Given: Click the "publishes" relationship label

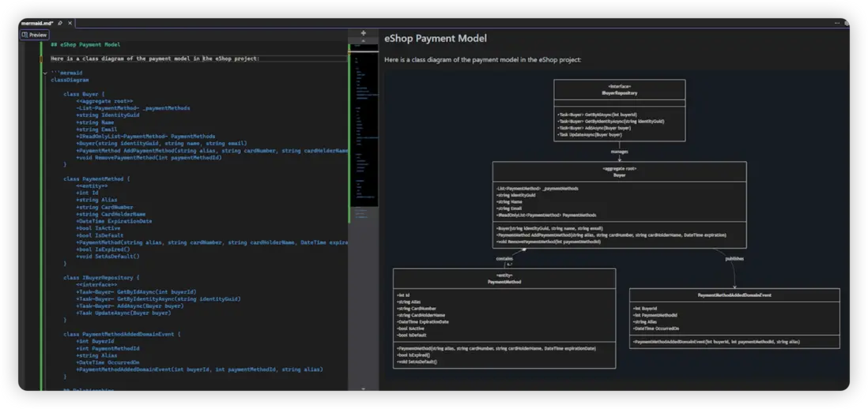Looking at the screenshot, I should tap(734, 258).
